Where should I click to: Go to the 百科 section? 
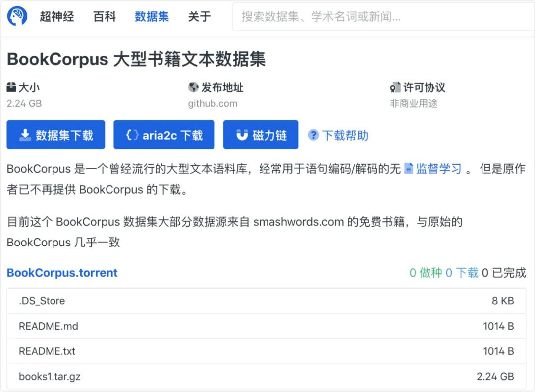105,16
